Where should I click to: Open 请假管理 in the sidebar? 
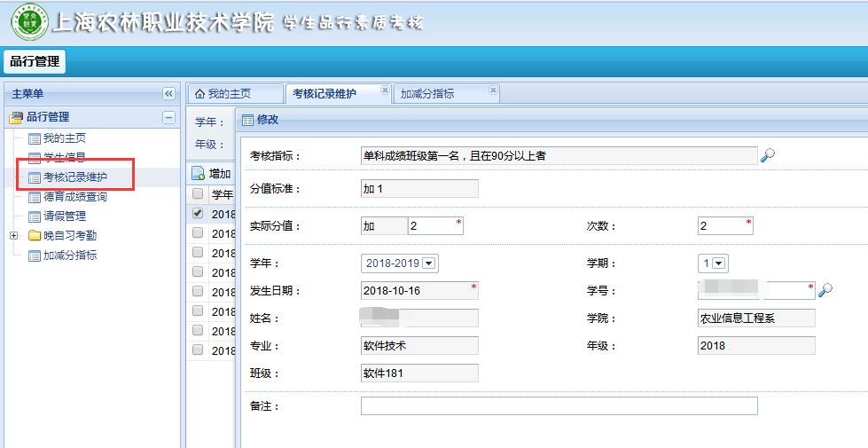click(65, 216)
